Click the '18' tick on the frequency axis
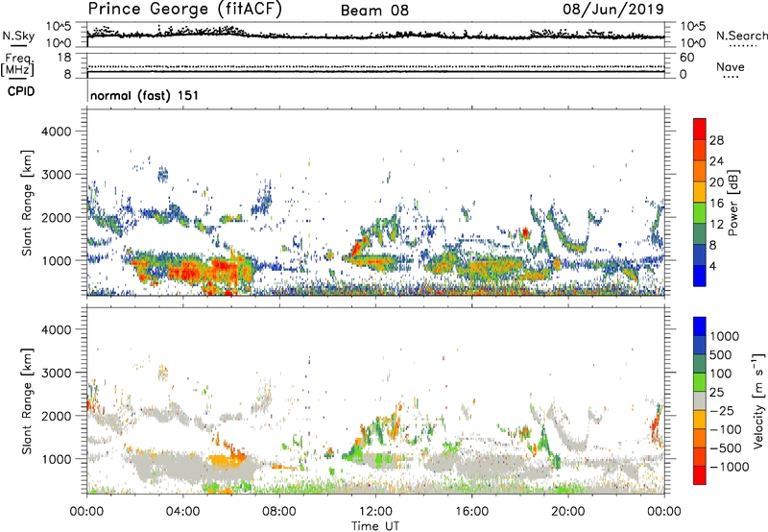 (64, 58)
